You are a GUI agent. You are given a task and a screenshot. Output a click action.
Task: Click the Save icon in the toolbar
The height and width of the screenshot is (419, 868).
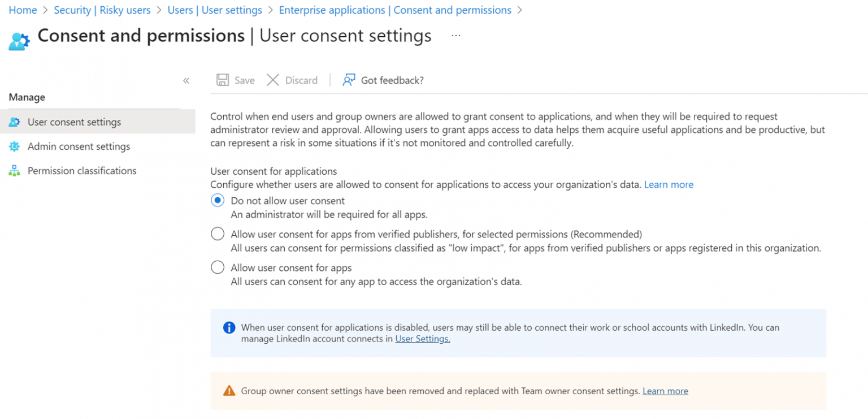[224, 80]
